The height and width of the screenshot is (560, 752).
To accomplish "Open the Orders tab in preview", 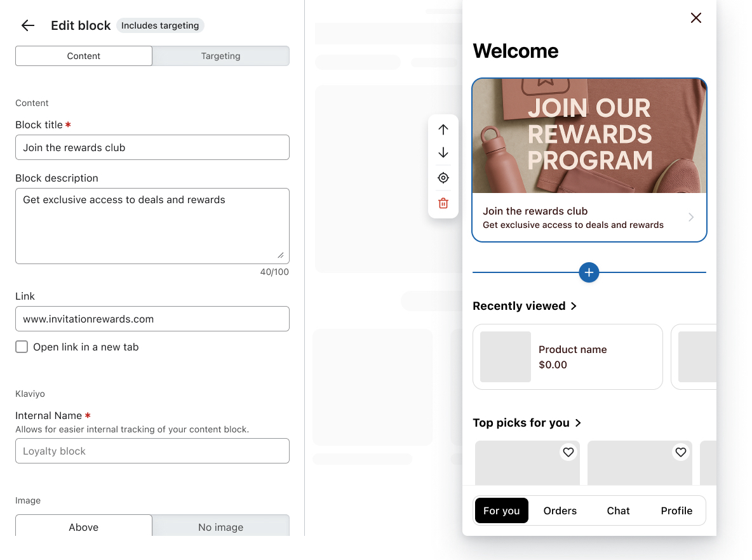I will tap(560, 510).
